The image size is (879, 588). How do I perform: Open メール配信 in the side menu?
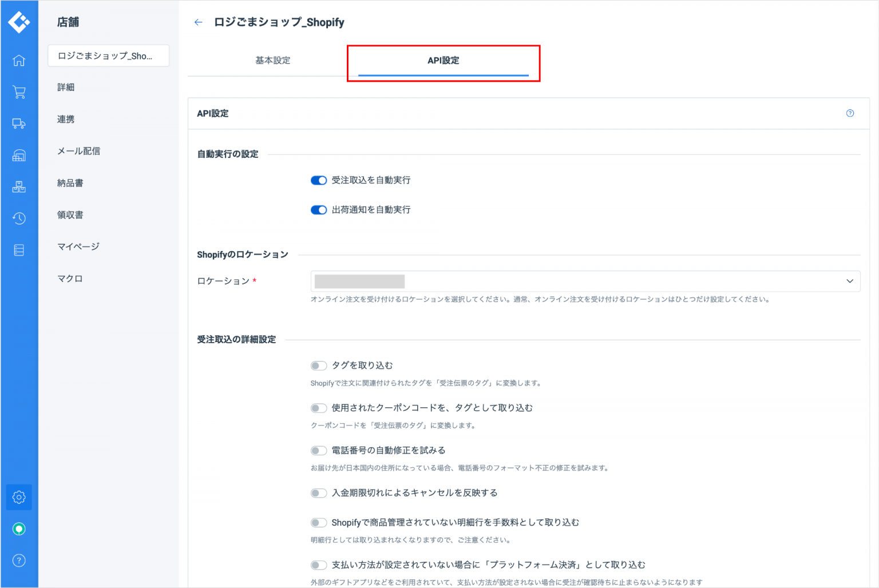coord(78,151)
